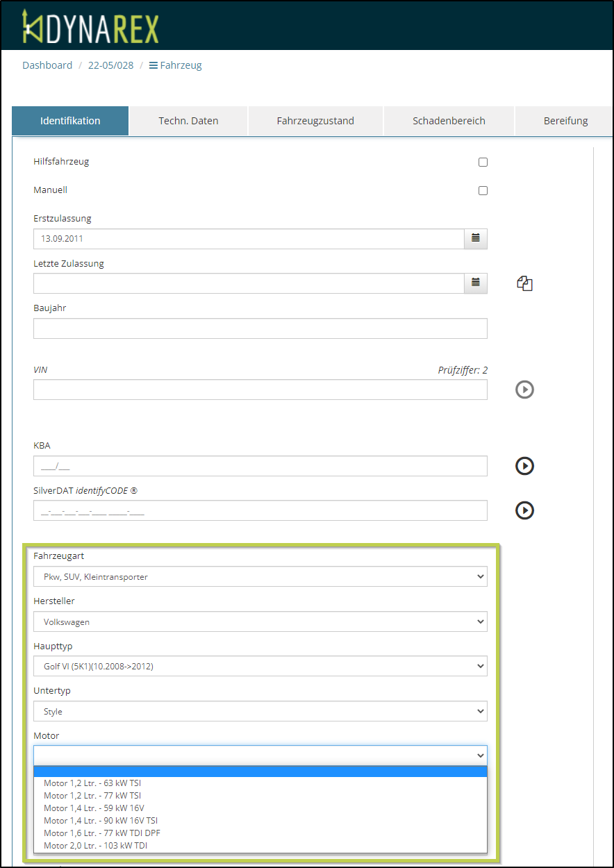The image size is (614, 868).
Task: Open the Letzte Zulassung calendar picker
Action: coord(476,283)
